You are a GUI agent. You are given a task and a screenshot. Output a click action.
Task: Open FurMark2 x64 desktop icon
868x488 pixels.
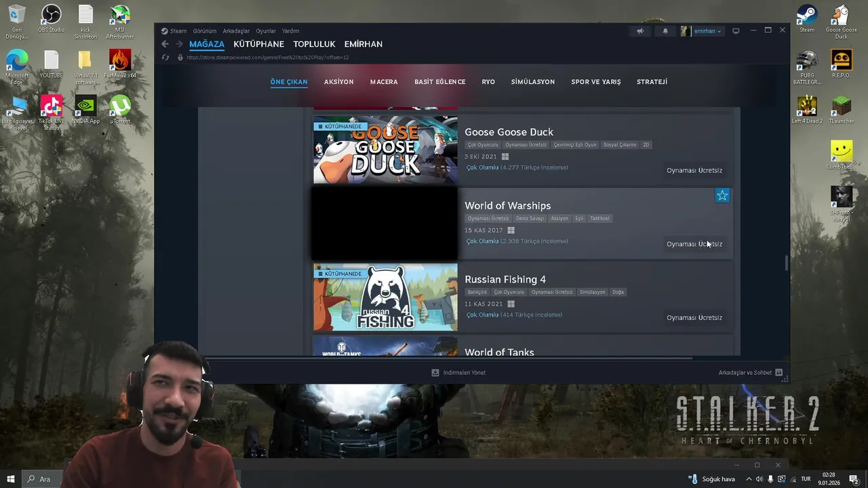(120, 64)
